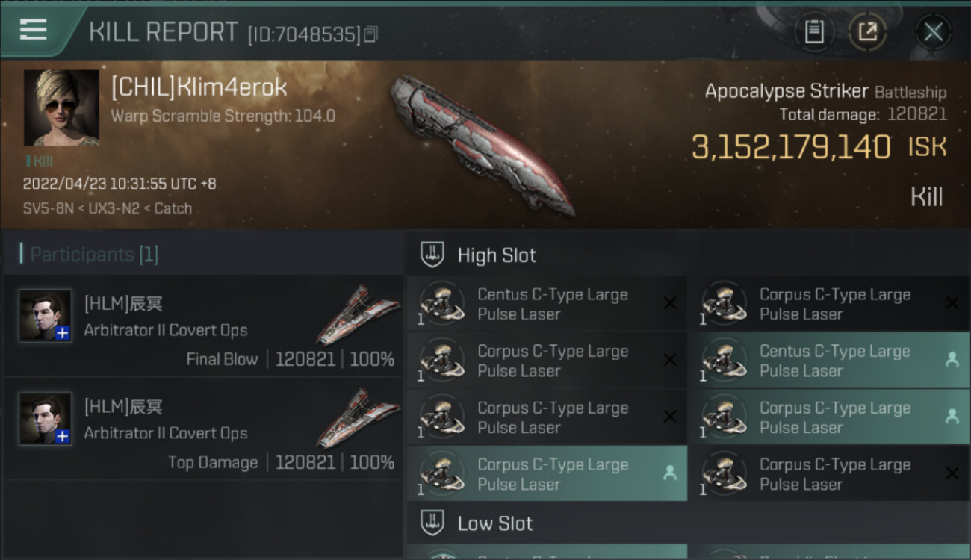Copy the kill report ID

pos(371,34)
